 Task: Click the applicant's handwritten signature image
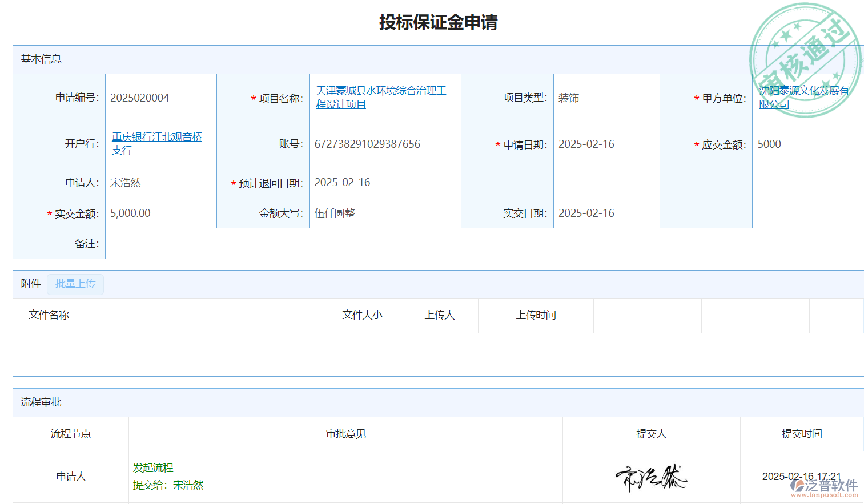point(651,477)
